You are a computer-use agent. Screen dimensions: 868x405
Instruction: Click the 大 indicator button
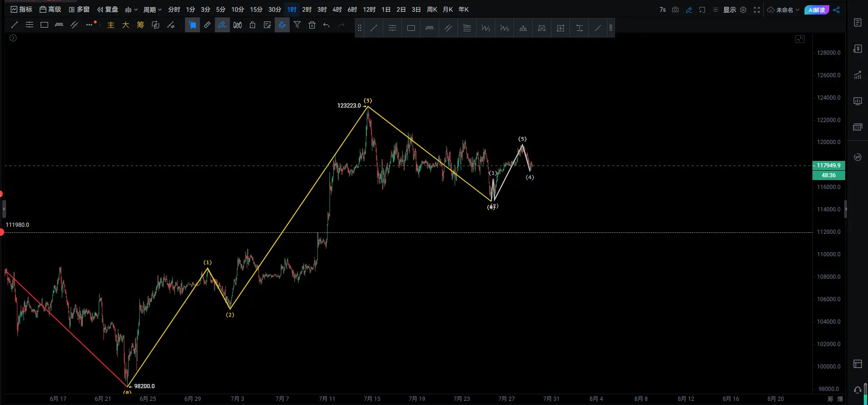point(126,25)
